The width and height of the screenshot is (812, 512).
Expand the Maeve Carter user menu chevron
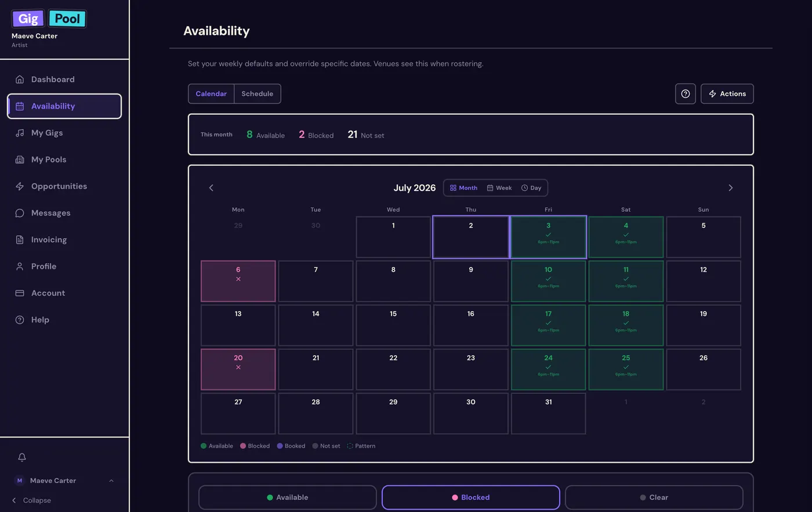pyautogui.click(x=111, y=481)
